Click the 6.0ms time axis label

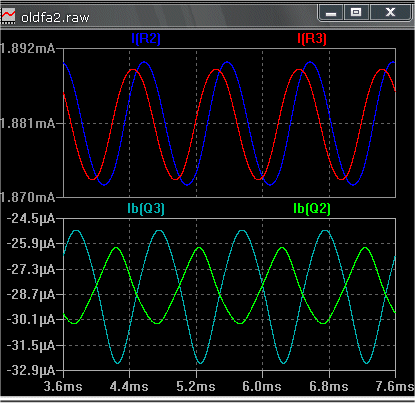(x=262, y=387)
